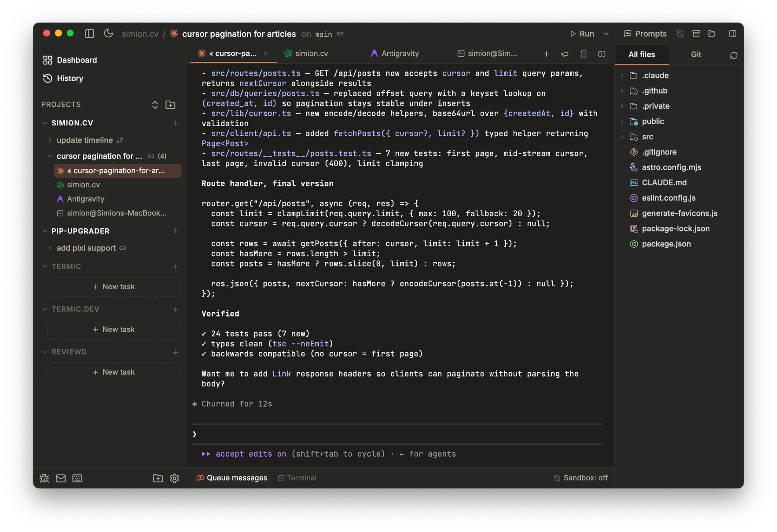Select cursor-pagination-for-ar... session in sidebar
Screen dimensions: 777x532
117,170
